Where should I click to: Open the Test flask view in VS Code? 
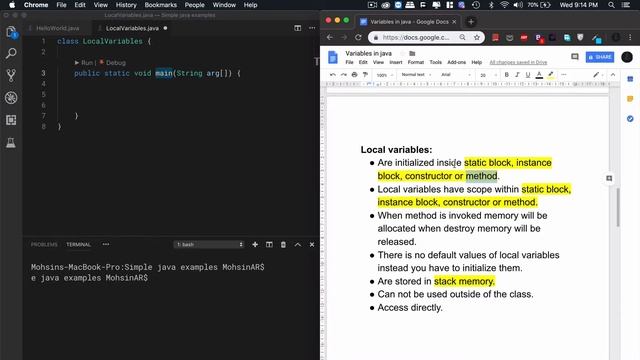point(11,142)
